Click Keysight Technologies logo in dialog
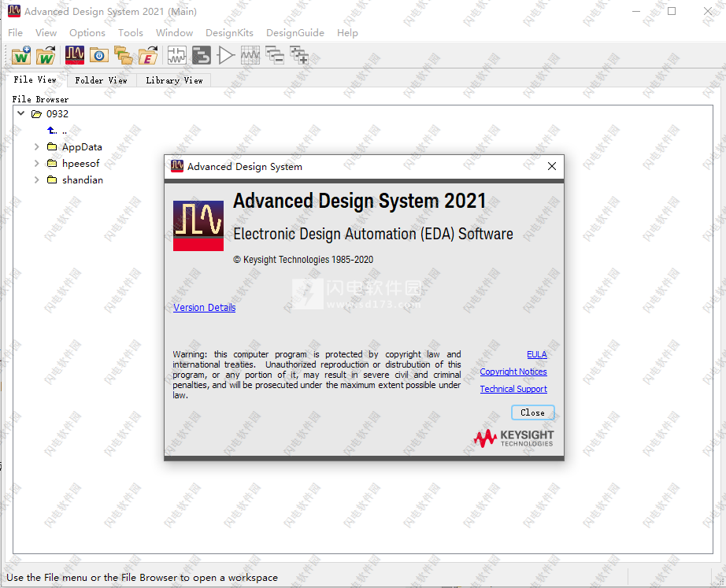 513,438
